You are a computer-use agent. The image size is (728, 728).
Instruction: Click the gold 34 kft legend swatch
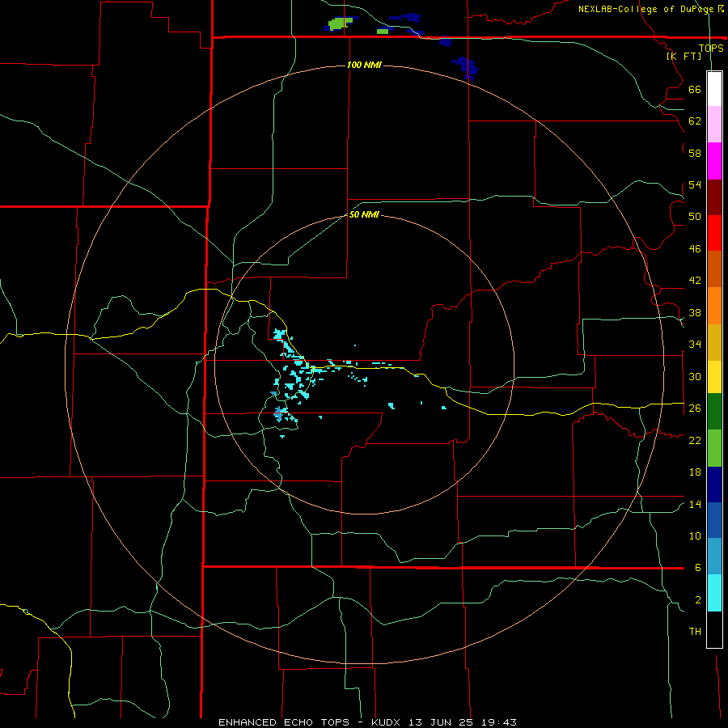click(714, 342)
